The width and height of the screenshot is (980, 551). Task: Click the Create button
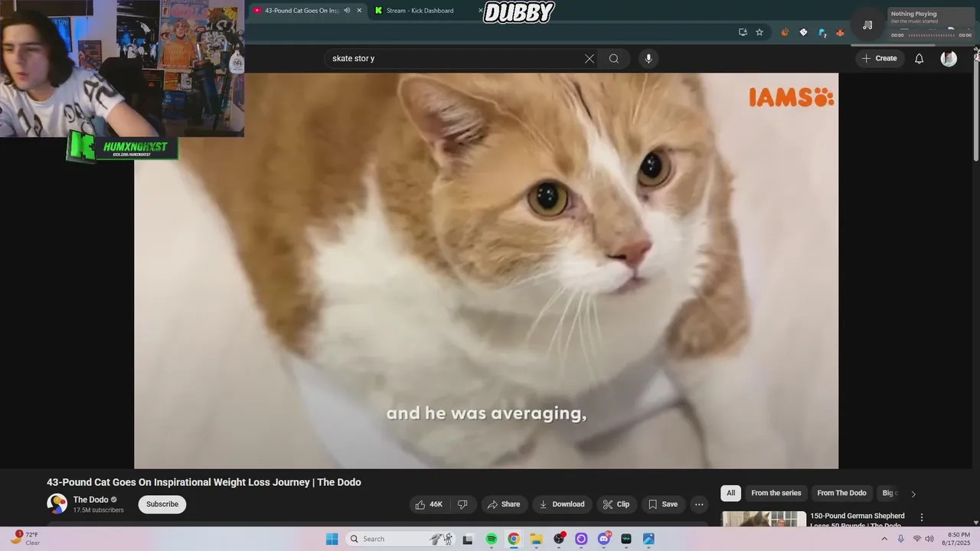coord(880,59)
